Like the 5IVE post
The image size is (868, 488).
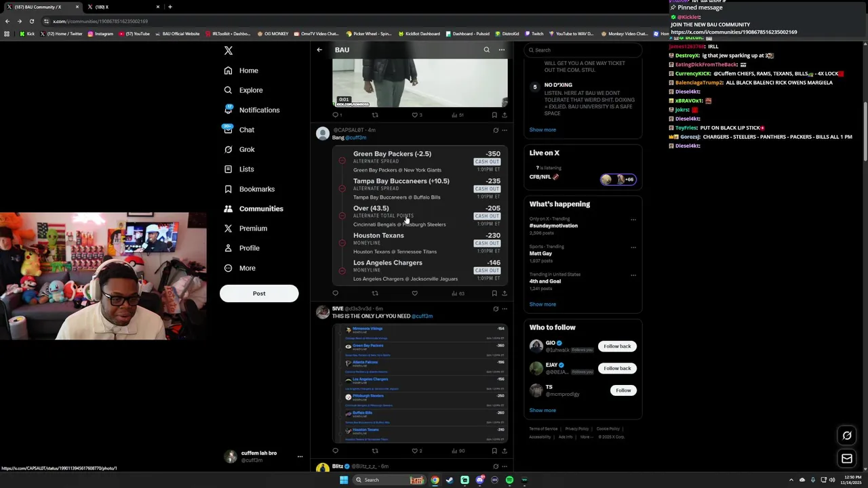coord(416,451)
